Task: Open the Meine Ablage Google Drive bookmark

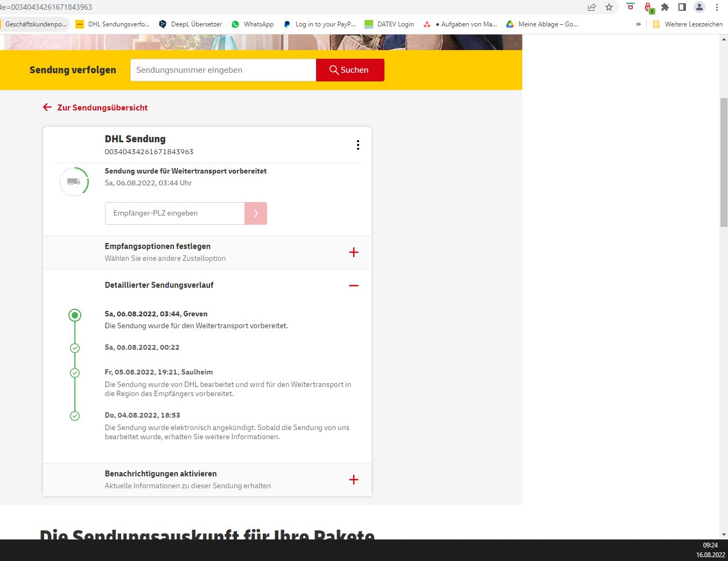Action: (x=542, y=24)
